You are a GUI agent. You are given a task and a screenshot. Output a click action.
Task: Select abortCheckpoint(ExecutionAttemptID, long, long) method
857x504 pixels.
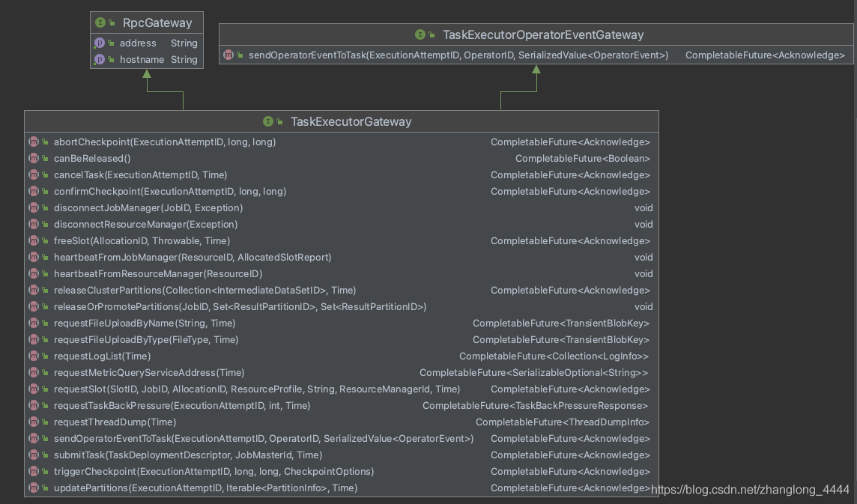point(165,142)
